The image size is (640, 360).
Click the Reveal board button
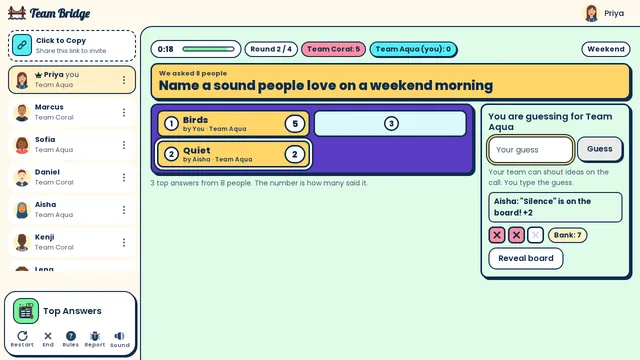[526, 258]
